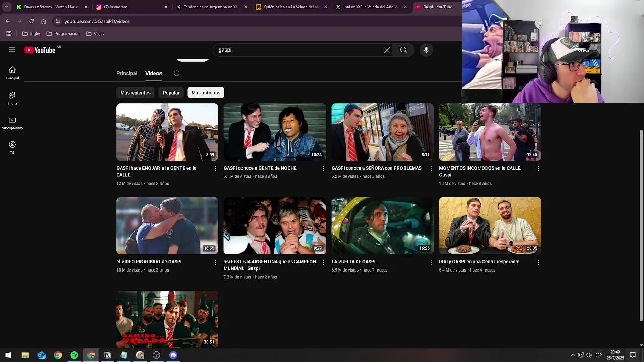Image resolution: width=644 pixels, height=362 pixels.
Task: Search within the channel using magnifier icon
Action: click(177, 73)
